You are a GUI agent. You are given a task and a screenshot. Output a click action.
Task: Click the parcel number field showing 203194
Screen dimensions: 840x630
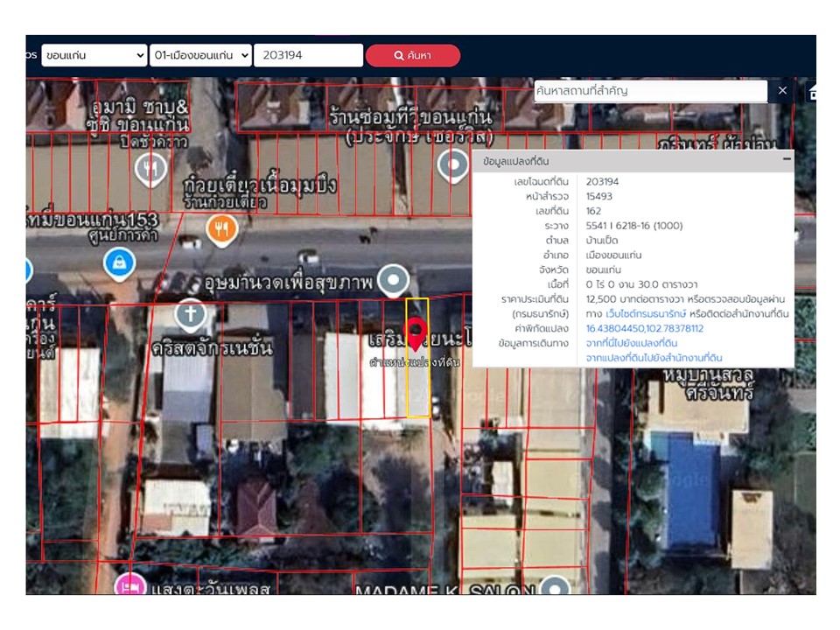[x=308, y=55]
